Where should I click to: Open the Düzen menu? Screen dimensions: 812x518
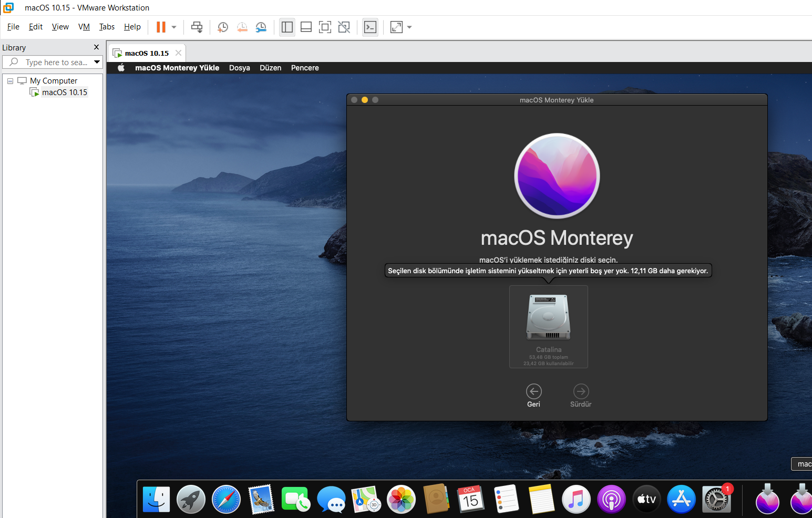(x=271, y=68)
